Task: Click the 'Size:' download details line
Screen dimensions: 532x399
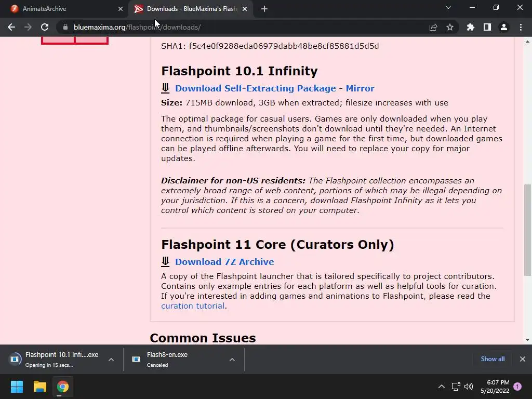Action: click(x=304, y=103)
